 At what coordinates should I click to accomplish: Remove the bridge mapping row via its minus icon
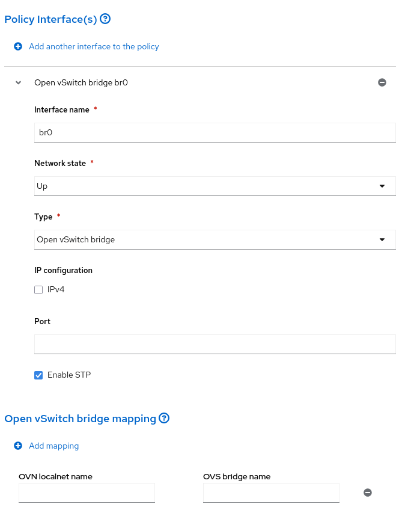pos(368,493)
